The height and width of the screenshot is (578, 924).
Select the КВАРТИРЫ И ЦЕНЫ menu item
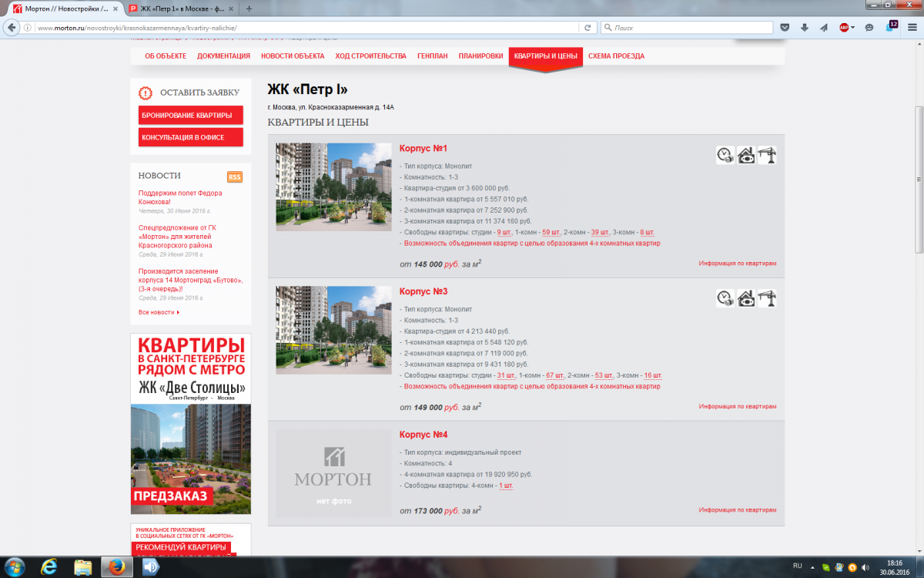coord(546,56)
